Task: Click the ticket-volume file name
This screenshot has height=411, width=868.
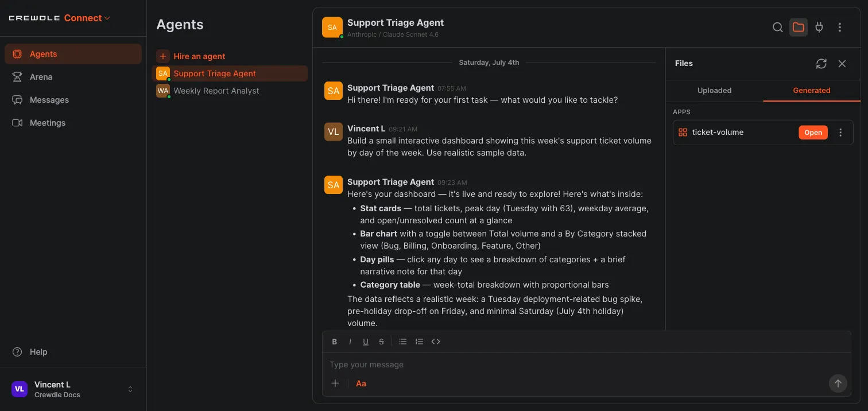Action: click(718, 133)
